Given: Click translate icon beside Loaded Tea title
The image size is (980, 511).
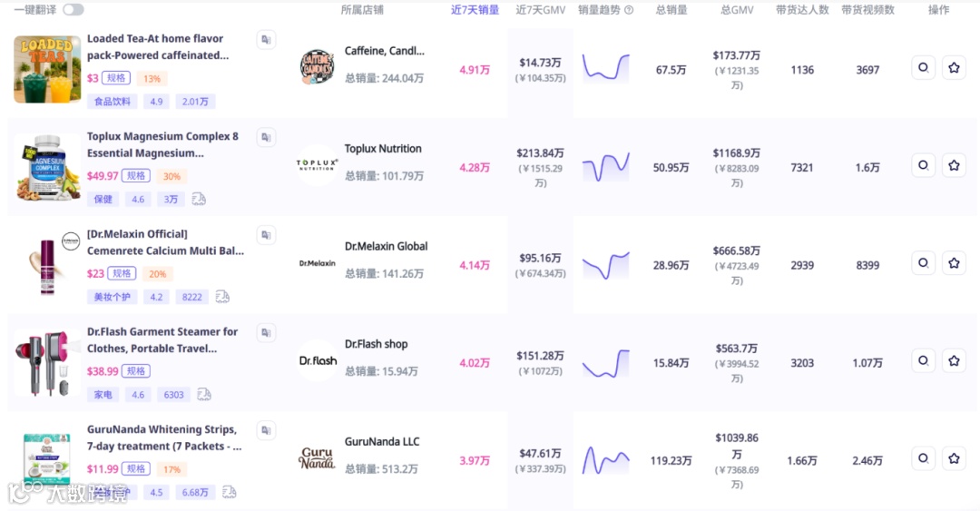Looking at the screenshot, I should (x=266, y=40).
